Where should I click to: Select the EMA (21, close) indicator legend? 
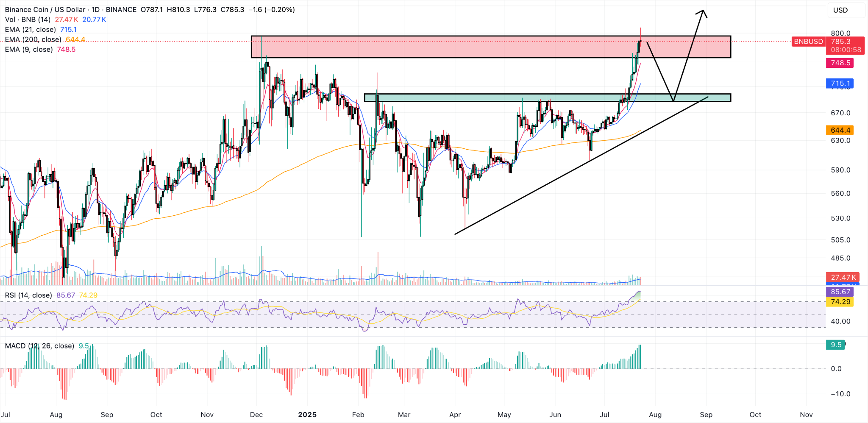click(31, 30)
